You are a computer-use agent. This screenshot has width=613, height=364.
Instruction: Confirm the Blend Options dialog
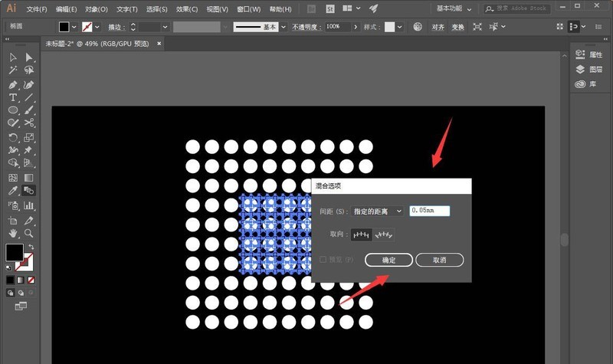388,261
